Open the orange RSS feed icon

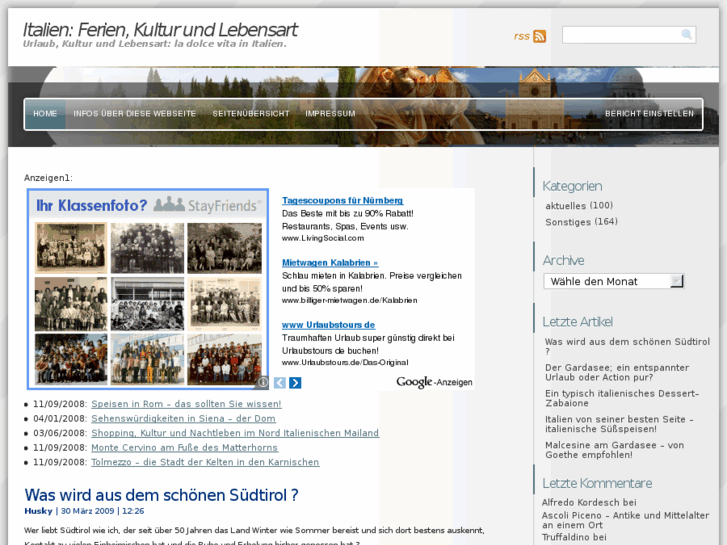pyautogui.click(x=539, y=36)
